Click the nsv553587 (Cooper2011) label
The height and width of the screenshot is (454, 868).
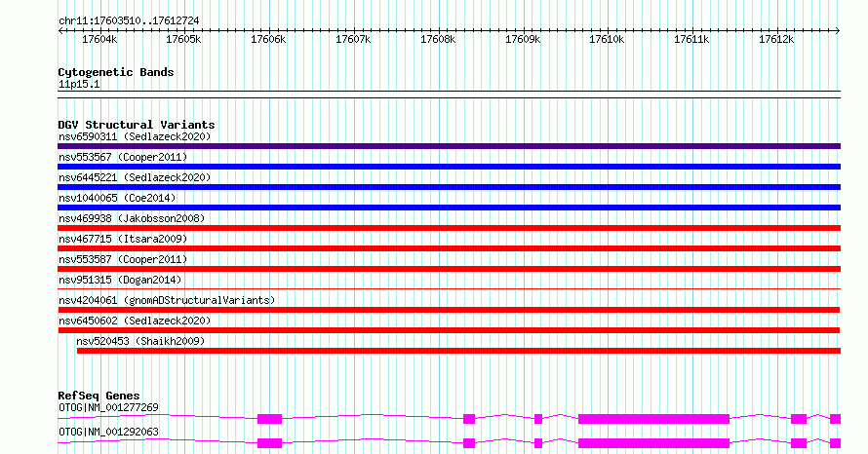(x=123, y=259)
